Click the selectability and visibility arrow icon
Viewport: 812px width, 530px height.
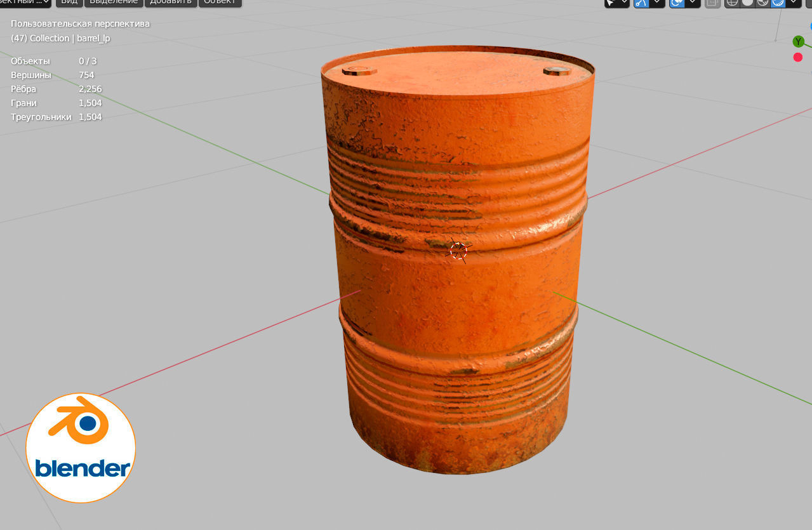tap(610, 3)
